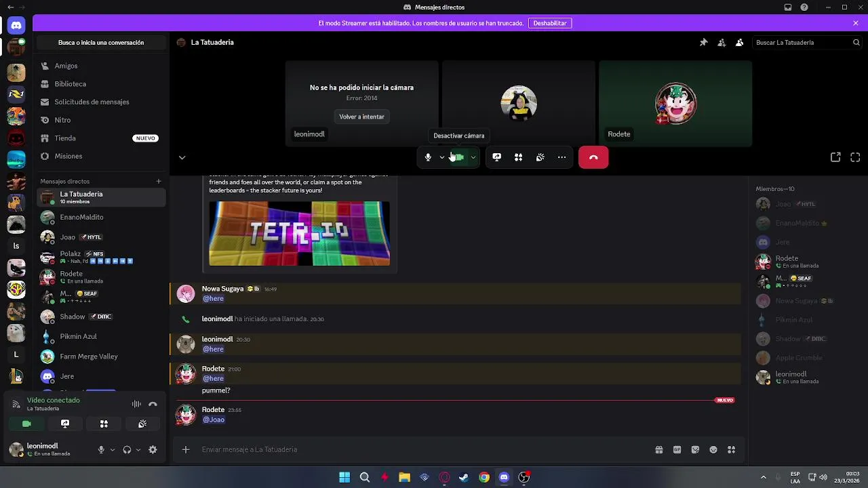Image resolution: width=868 pixels, height=488 pixels.
Task: Click Deshabilitar in the Streamer mode banner
Action: click(x=550, y=23)
